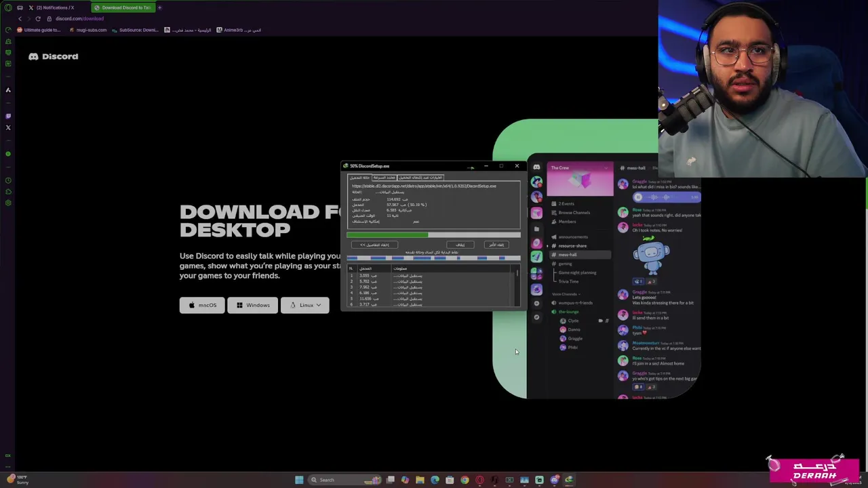868x488 pixels.
Task: Open Copilot from taskbar
Action: pyautogui.click(x=406, y=480)
